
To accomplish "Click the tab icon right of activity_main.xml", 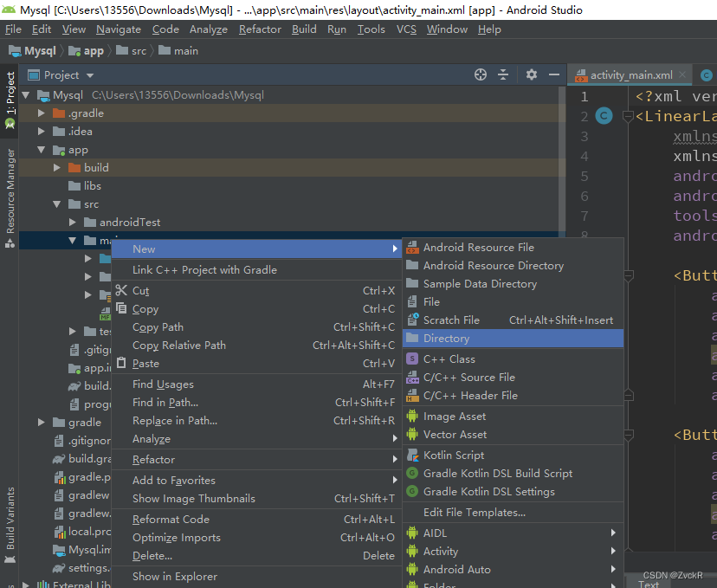I will point(707,75).
